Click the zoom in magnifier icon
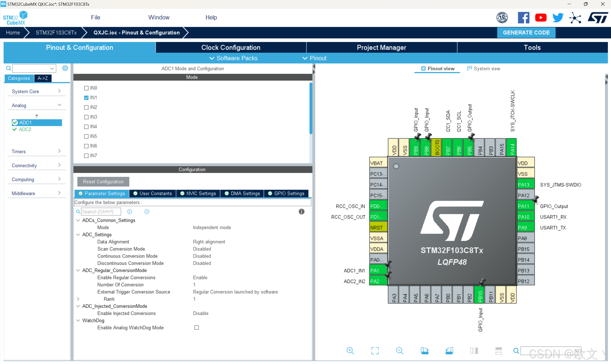Image resolution: width=611 pixels, height=364 pixels. point(350,350)
